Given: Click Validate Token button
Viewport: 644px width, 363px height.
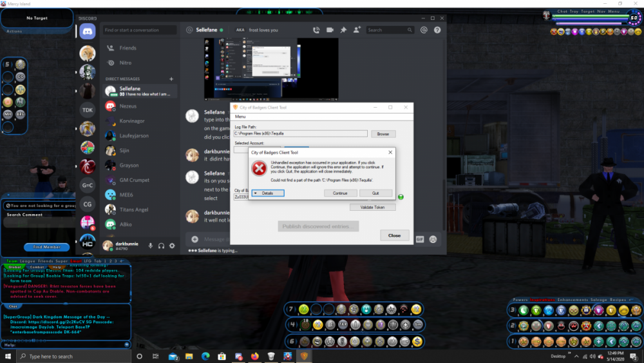Looking at the screenshot, I should point(372,207).
